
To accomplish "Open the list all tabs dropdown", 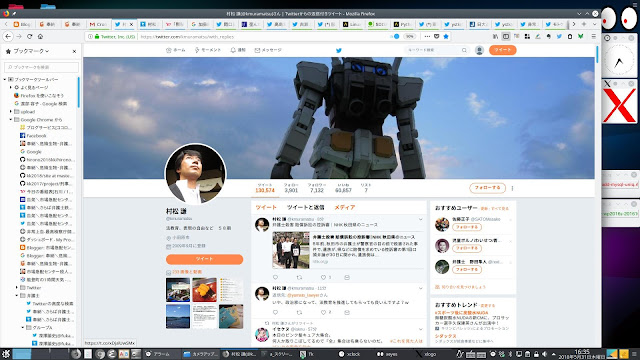I will tap(594, 24).
